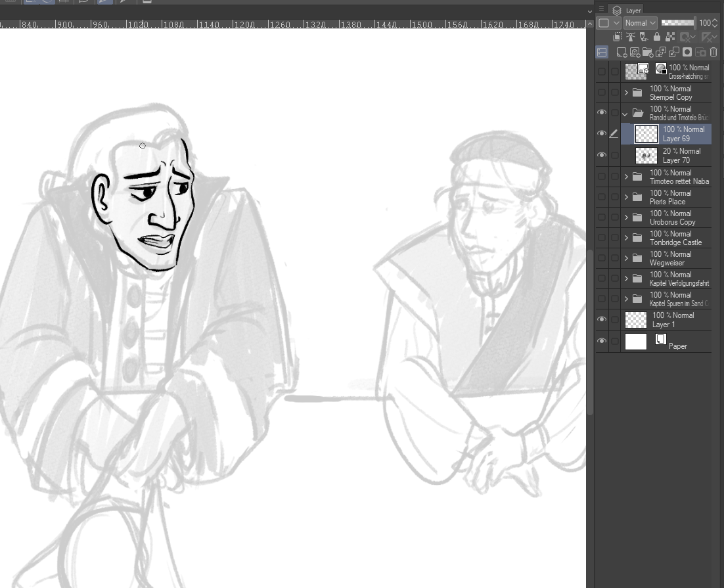This screenshot has height=588, width=724.
Task: Open the Normal blending mode dropdown
Action: coord(640,23)
